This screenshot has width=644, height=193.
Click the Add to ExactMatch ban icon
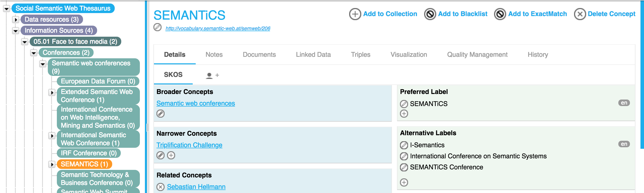coord(500,14)
